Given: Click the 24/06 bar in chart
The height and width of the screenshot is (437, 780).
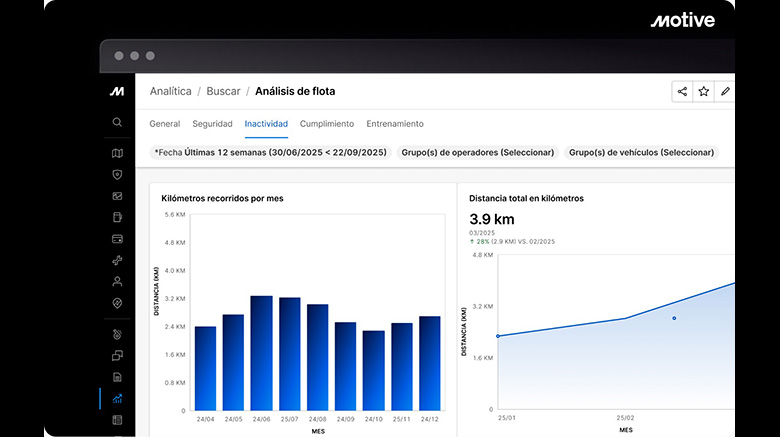Looking at the screenshot, I should coord(261,352).
